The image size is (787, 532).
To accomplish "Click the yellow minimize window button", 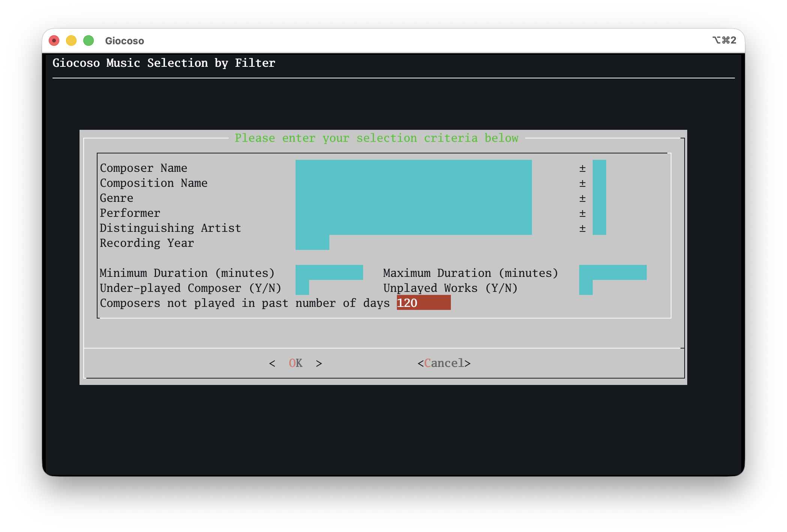I will tap(71, 41).
